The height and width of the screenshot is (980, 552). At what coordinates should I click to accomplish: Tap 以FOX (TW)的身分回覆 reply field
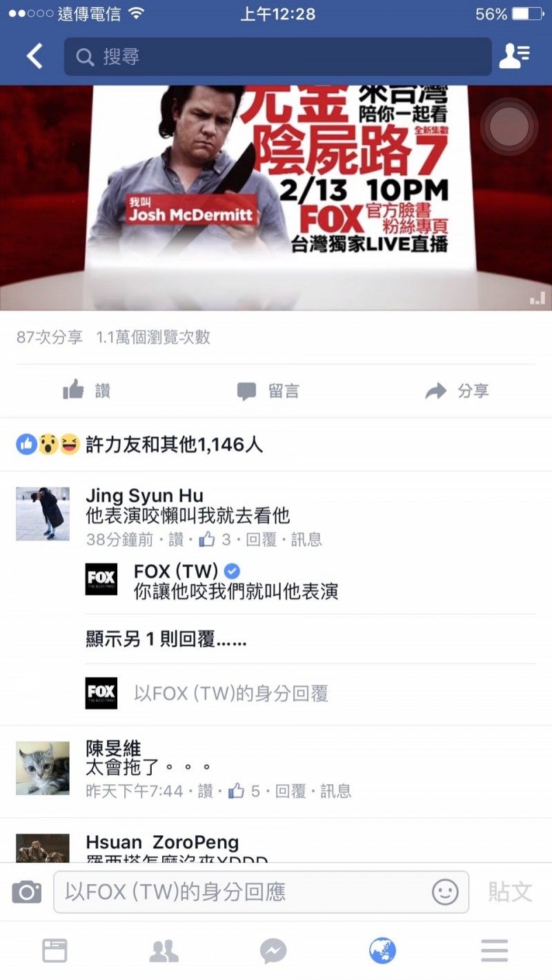click(230, 693)
